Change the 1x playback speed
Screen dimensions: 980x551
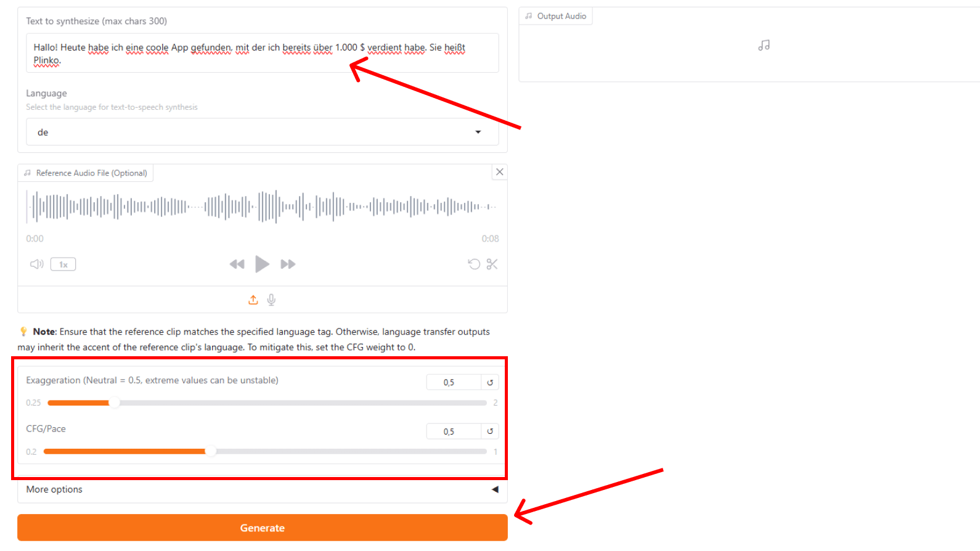click(x=63, y=264)
